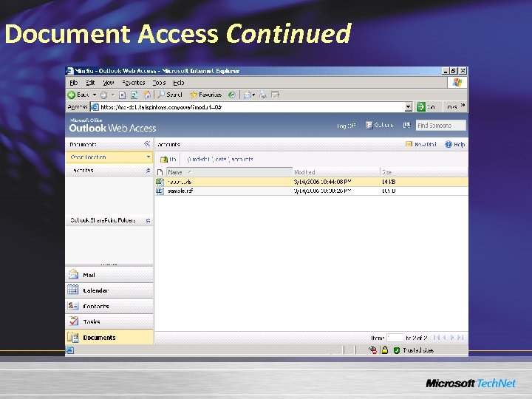532x399 pixels.
Task: Click the Refresh page icon
Action: tap(134, 95)
